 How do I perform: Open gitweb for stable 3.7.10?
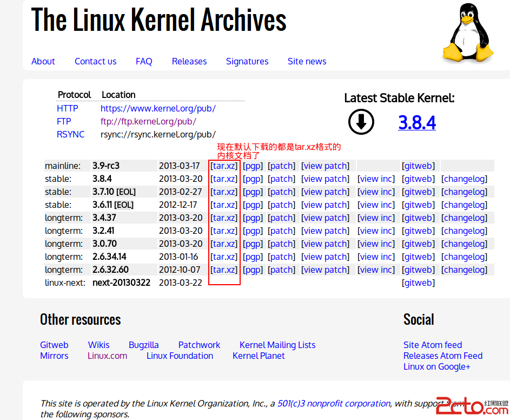[x=418, y=192]
